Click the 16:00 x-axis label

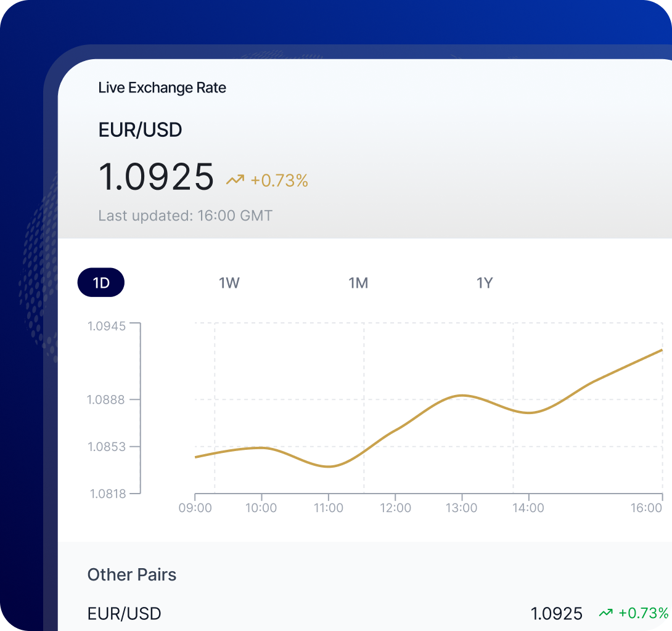pos(645,508)
